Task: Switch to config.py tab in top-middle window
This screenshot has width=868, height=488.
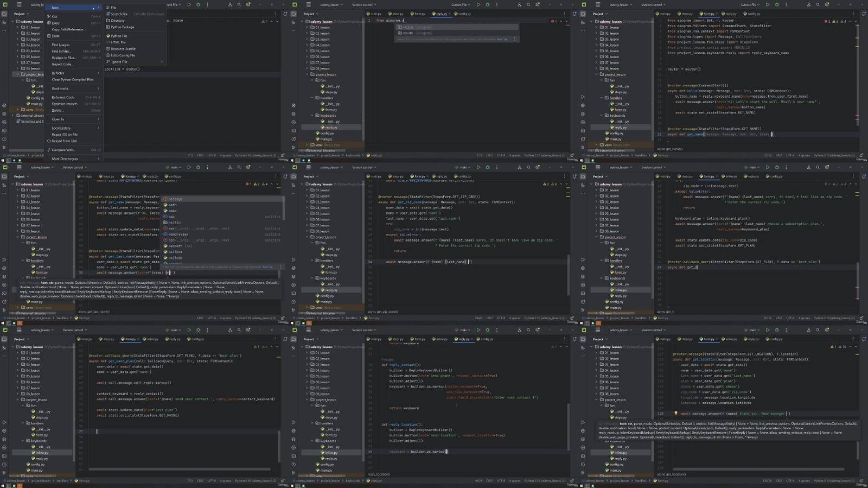Action: tap(464, 14)
